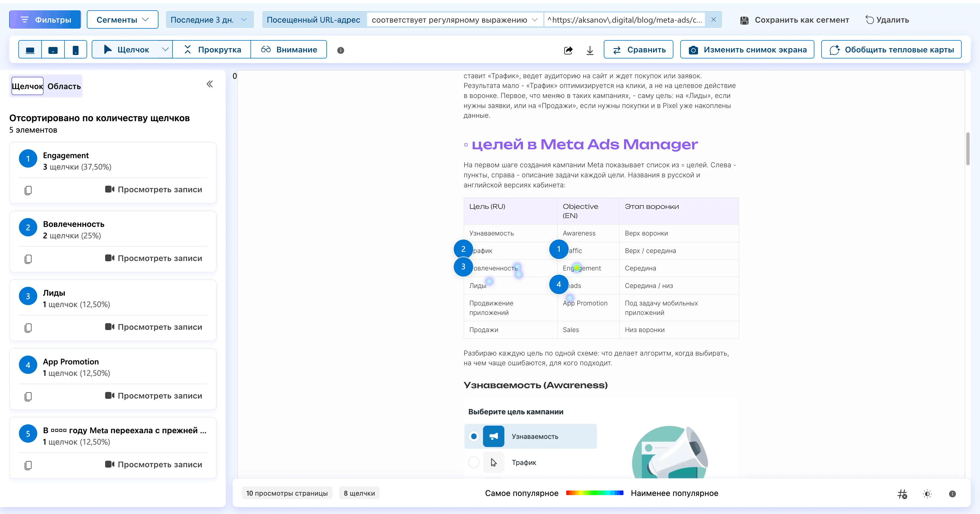Screen dimensions: 980x514
Task: Click the Удалить filters button
Action: tap(887, 20)
